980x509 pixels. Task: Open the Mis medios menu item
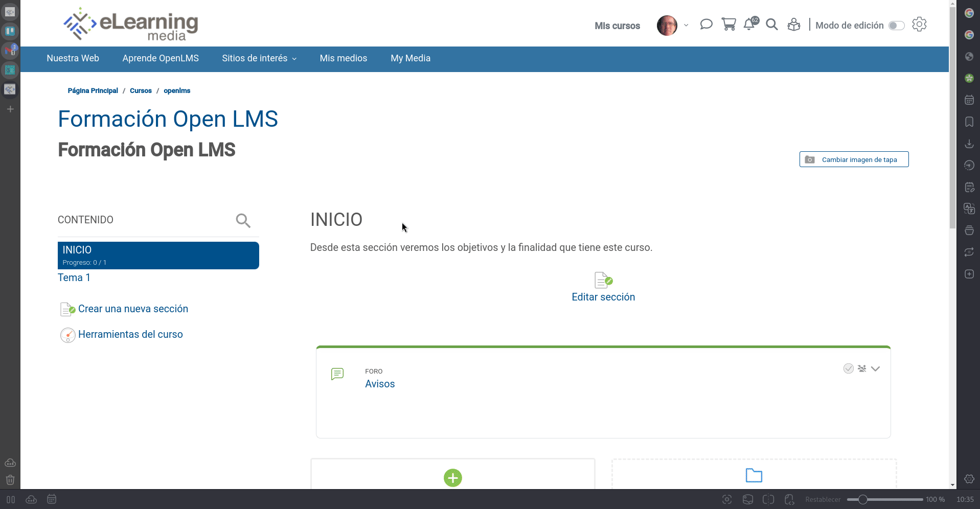(x=344, y=58)
